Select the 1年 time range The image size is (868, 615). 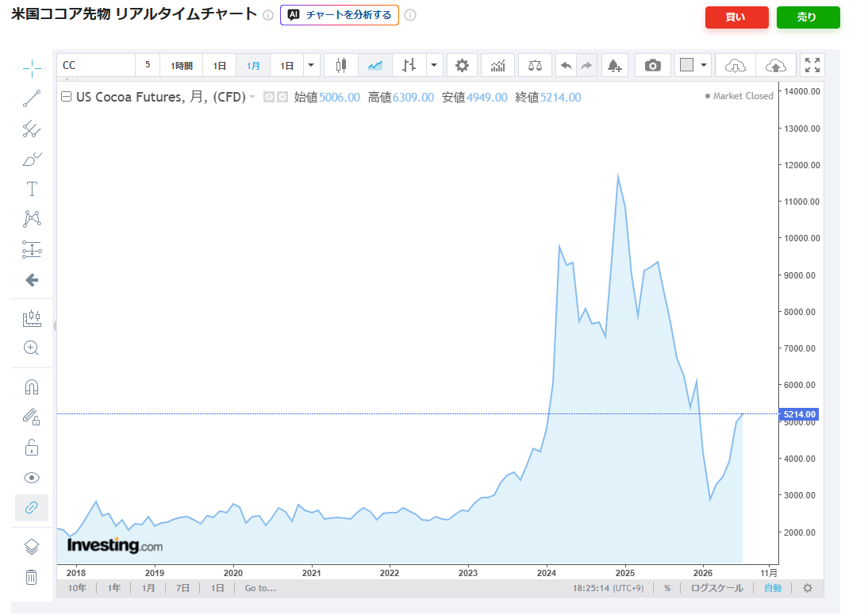(114, 588)
